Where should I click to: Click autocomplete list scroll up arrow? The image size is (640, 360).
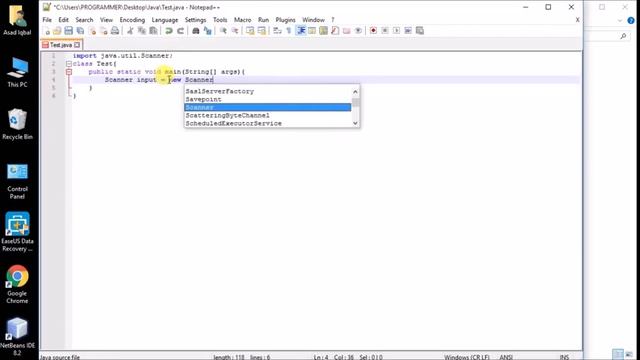point(355,92)
